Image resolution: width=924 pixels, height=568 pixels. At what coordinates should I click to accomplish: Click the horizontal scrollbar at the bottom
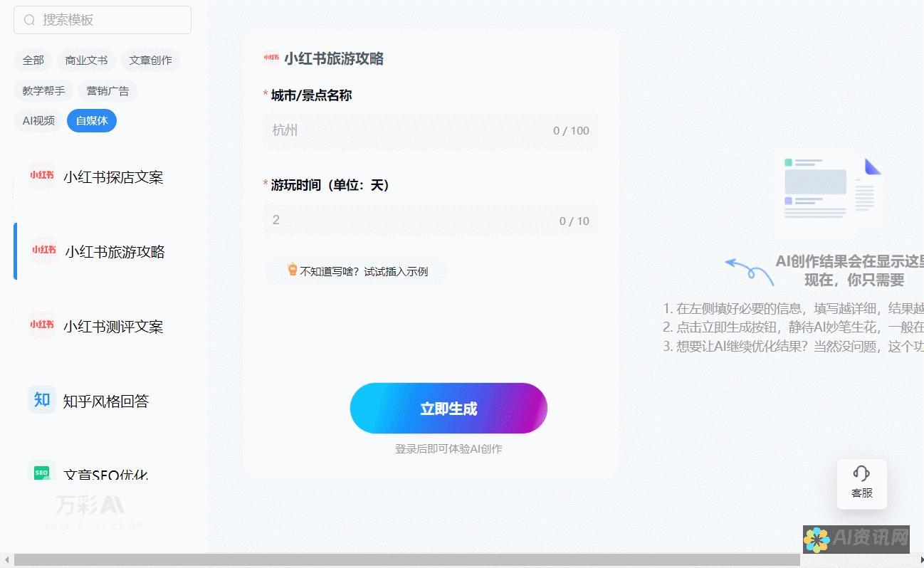(406, 560)
